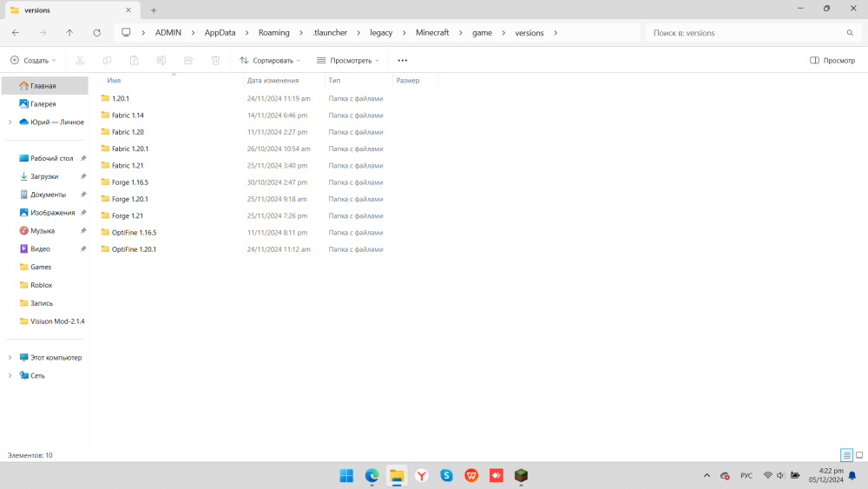The image size is (868, 489).
Task: Expand chevron after Minecraft in address bar
Action: point(461,33)
